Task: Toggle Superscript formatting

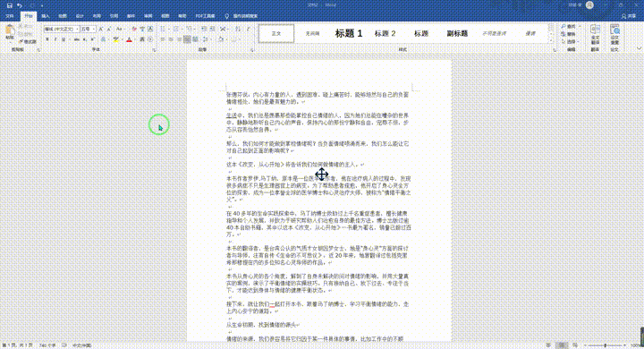Action: [92, 39]
